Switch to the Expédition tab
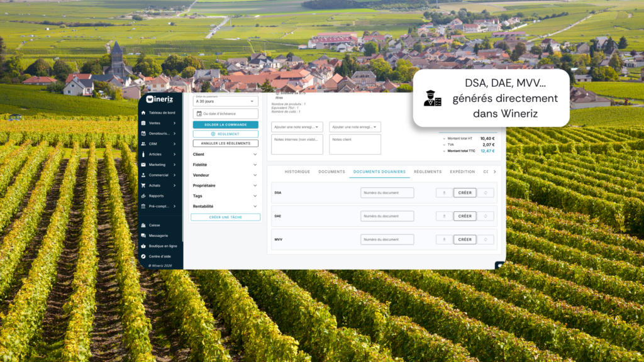The width and height of the screenshot is (644, 362). (462, 172)
